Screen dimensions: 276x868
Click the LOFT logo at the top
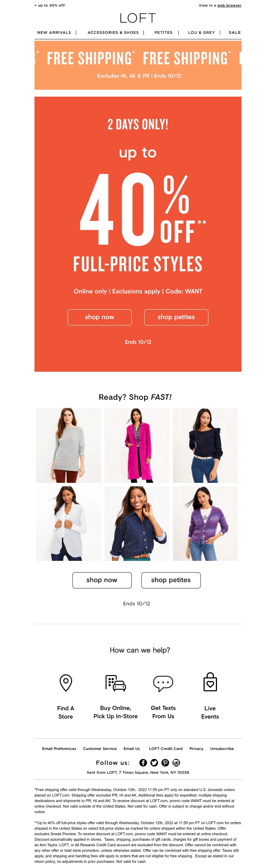point(138,18)
